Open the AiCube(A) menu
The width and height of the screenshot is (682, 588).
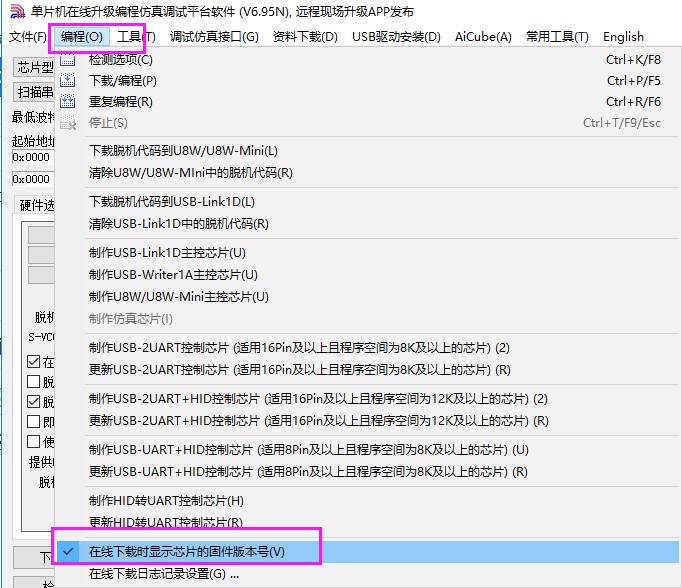click(x=483, y=37)
